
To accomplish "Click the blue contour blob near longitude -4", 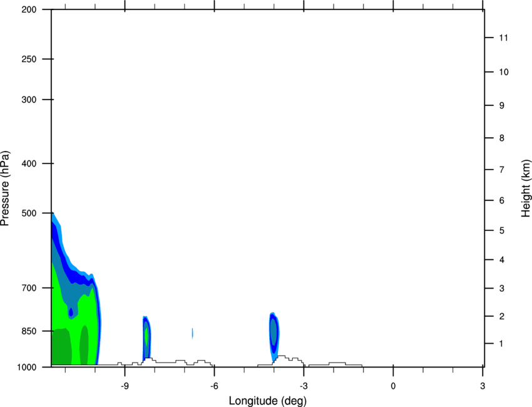I will pos(274,337).
